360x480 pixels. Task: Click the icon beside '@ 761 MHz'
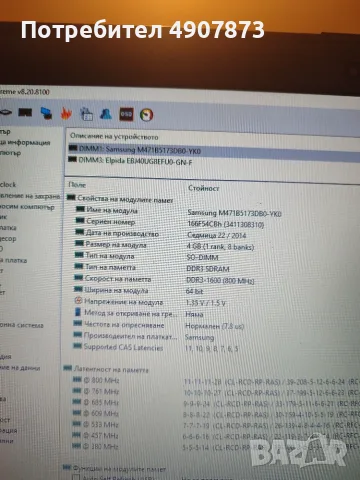(x=77, y=390)
